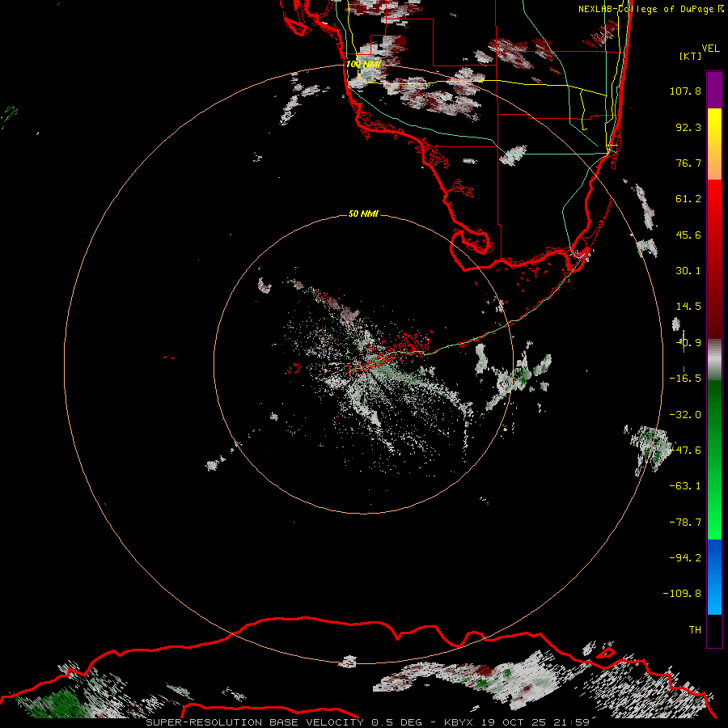The width and height of the screenshot is (728, 728).
Task: Click the 45.6 velocity scale value
Action: click(x=688, y=235)
